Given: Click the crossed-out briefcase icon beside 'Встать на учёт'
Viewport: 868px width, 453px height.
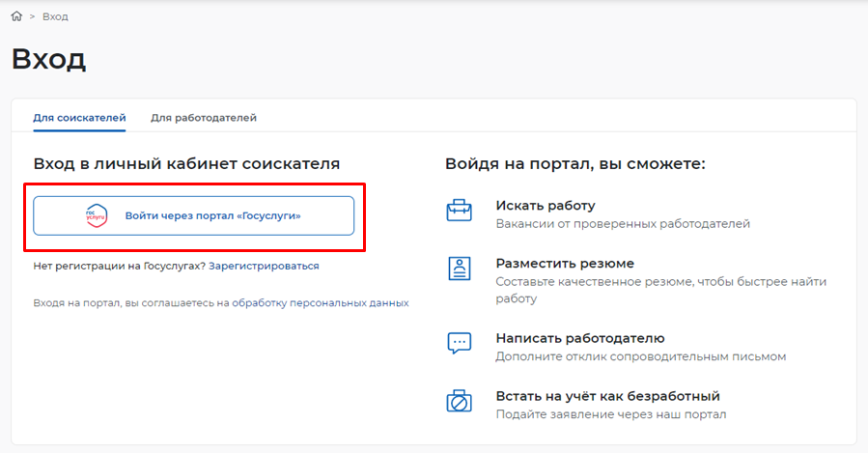Looking at the screenshot, I should point(460,401).
